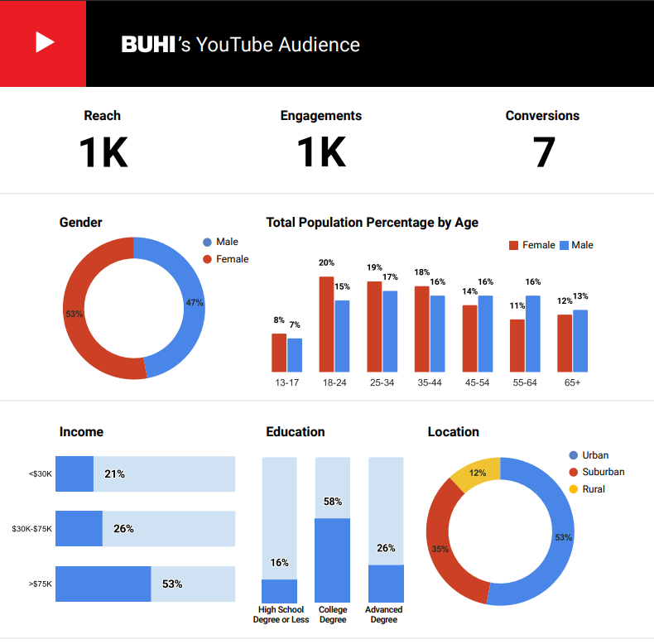Viewport: 654px width, 644px height.
Task: Click the College Degree axis label
Action: point(333,614)
